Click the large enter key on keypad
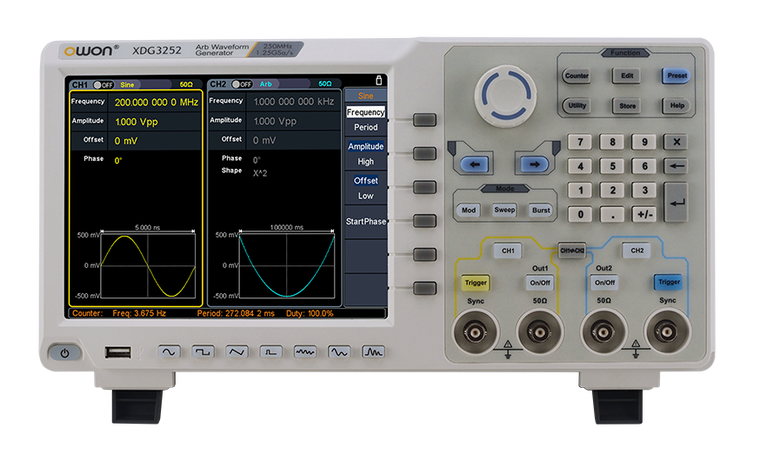The width and height of the screenshot is (760, 468). (676, 203)
